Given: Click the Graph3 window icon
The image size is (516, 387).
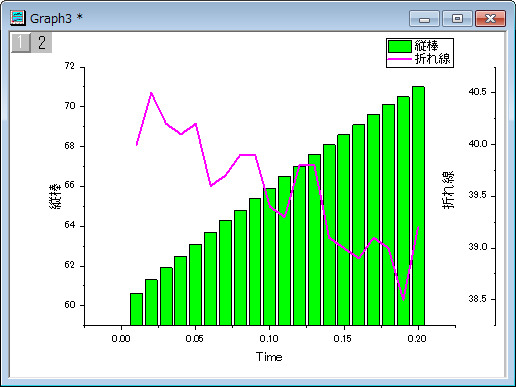Looking at the screenshot, I should coord(18,18).
